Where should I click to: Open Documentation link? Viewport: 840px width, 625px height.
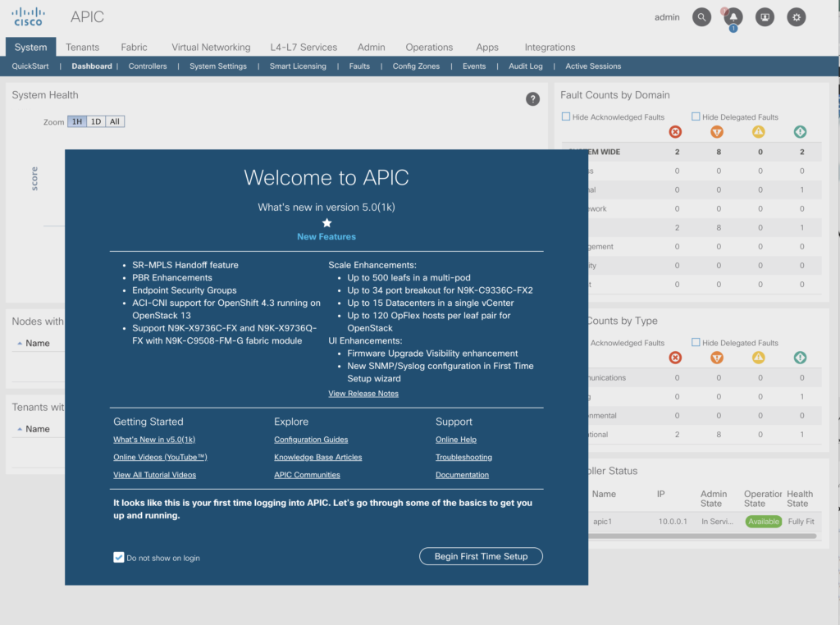463,475
